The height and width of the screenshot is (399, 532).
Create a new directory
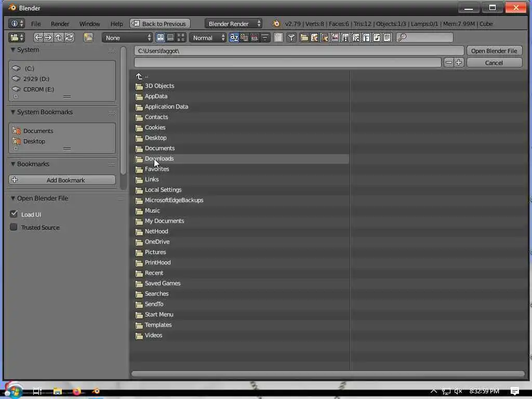(x=88, y=37)
